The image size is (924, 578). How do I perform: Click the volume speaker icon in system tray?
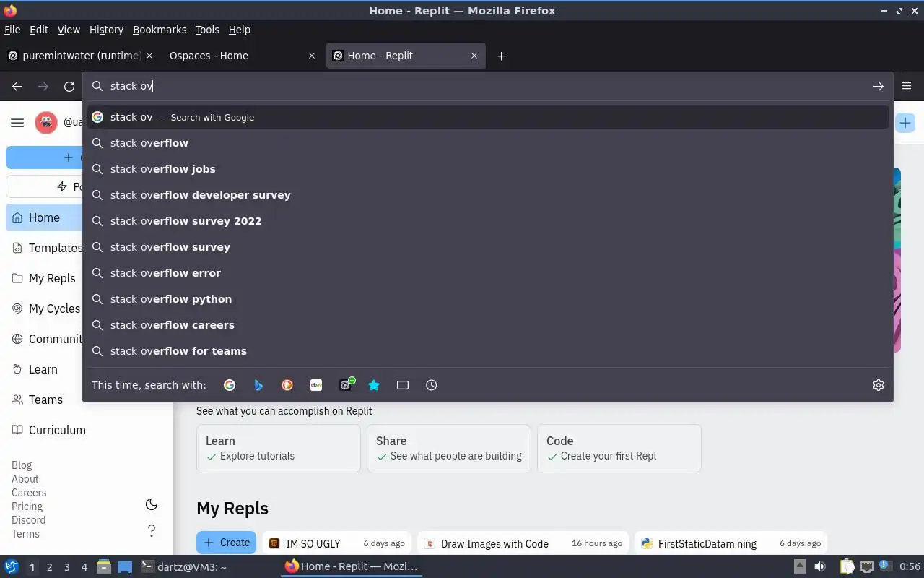tap(820, 566)
